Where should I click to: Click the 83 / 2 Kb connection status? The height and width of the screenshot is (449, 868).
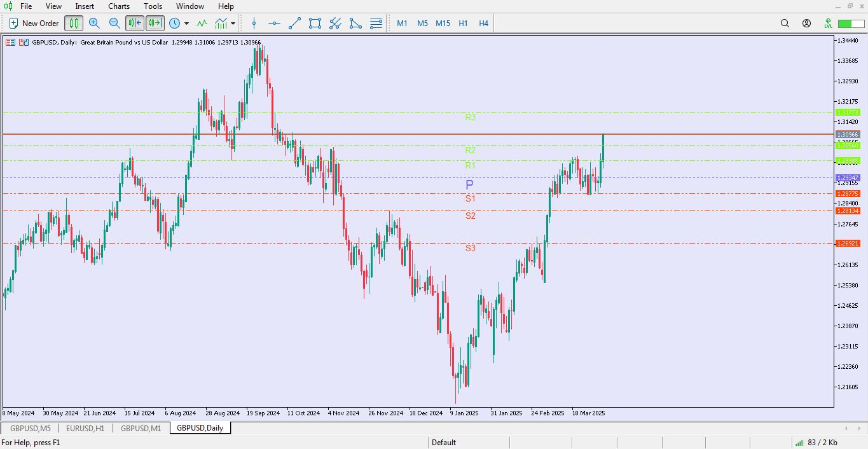(822, 443)
